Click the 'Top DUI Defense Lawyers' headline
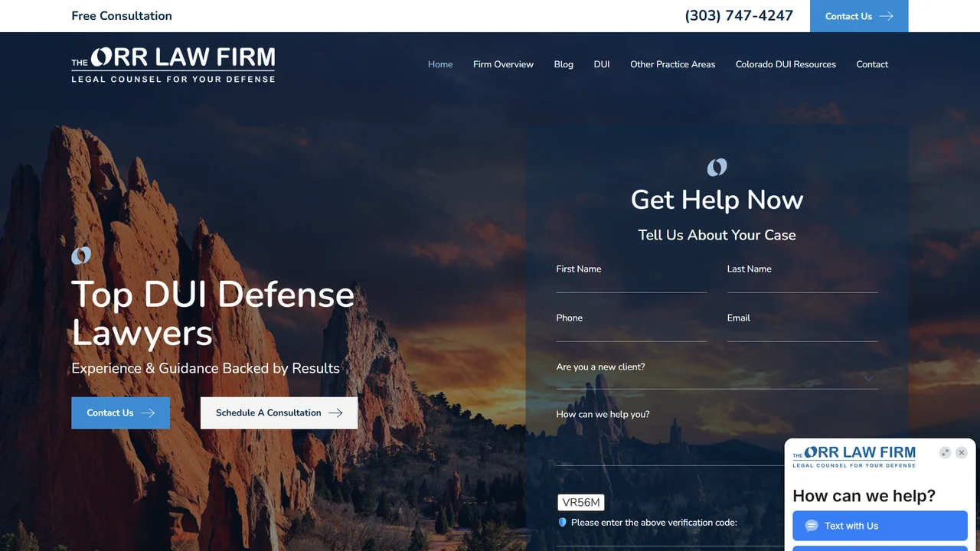Viewport: 980px width, 551px height. tap(213, 314)
